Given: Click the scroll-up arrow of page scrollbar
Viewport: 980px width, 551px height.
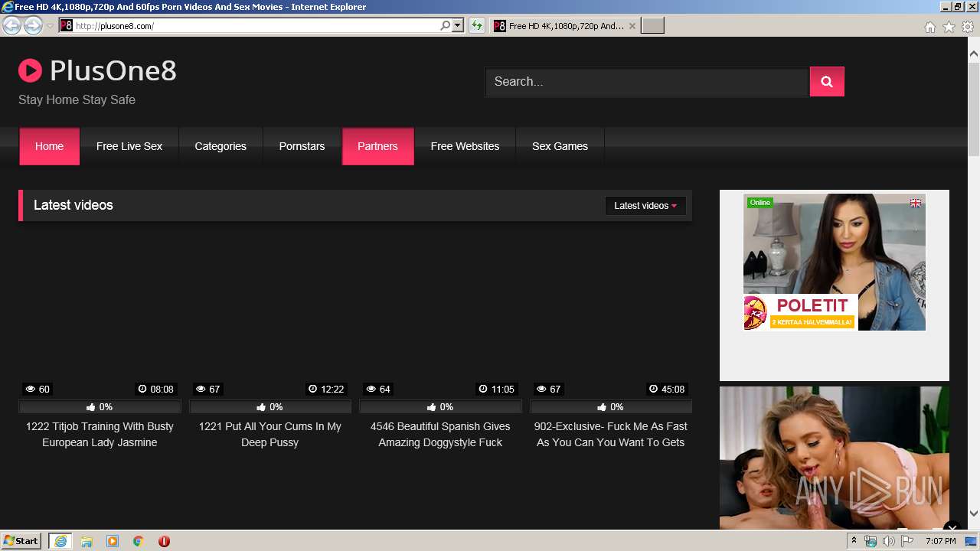Looking at the screenshot, I should (x=974, y=54).
